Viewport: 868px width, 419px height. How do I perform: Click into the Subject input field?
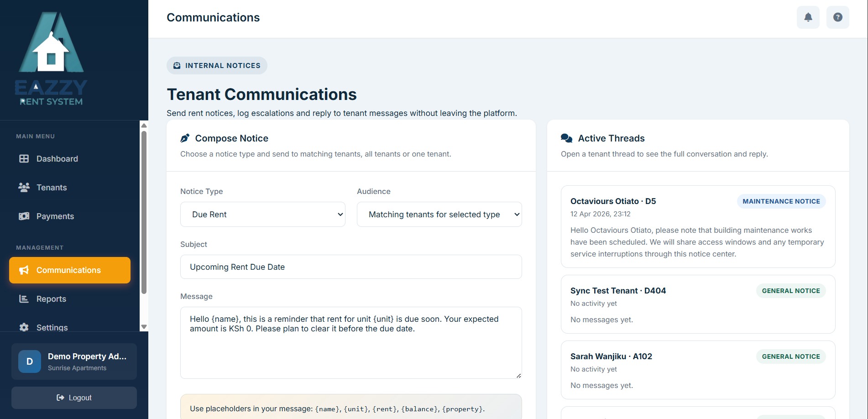351,267
